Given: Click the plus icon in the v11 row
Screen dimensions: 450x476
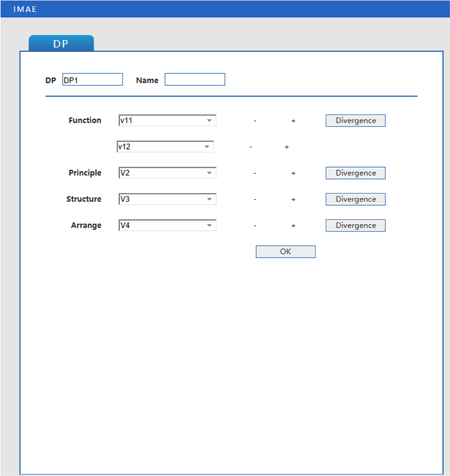Looking at the screenshot, I should click(x=293, y=121).
